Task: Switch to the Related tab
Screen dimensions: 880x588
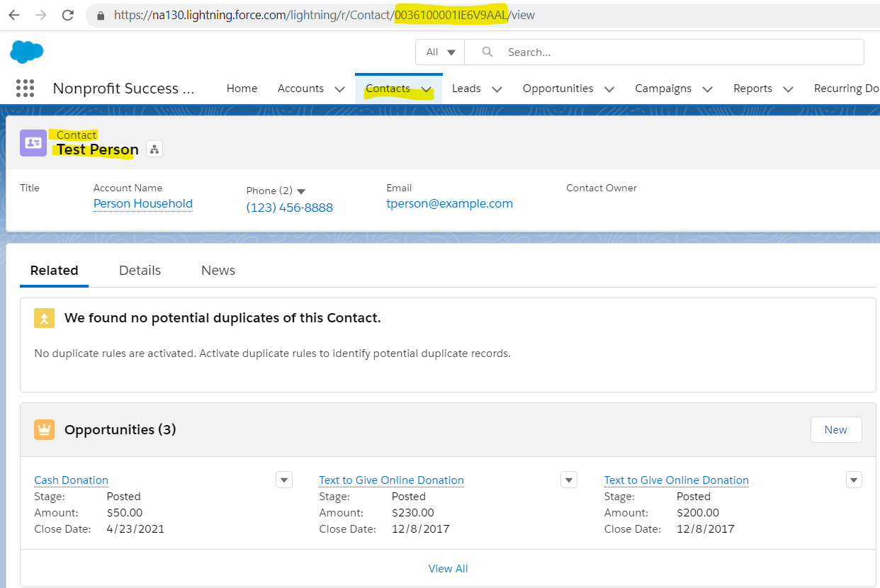Action: [x=54, y=271]
